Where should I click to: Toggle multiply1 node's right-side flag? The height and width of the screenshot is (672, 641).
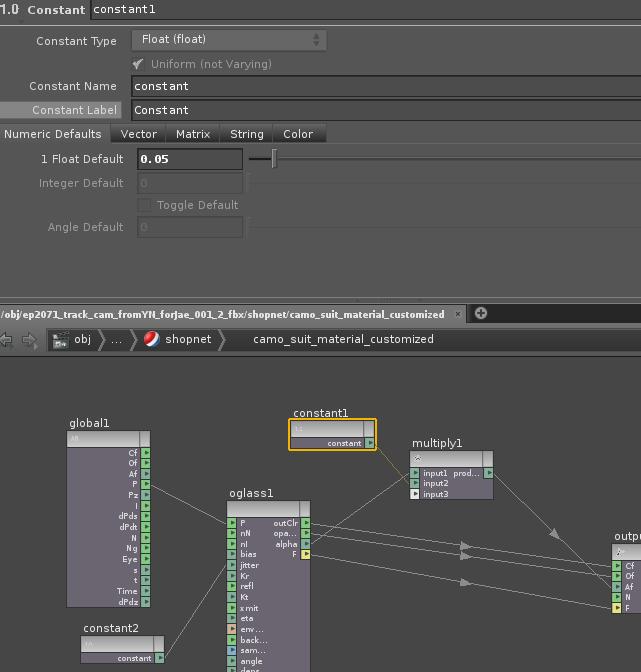tap(488, 459)
